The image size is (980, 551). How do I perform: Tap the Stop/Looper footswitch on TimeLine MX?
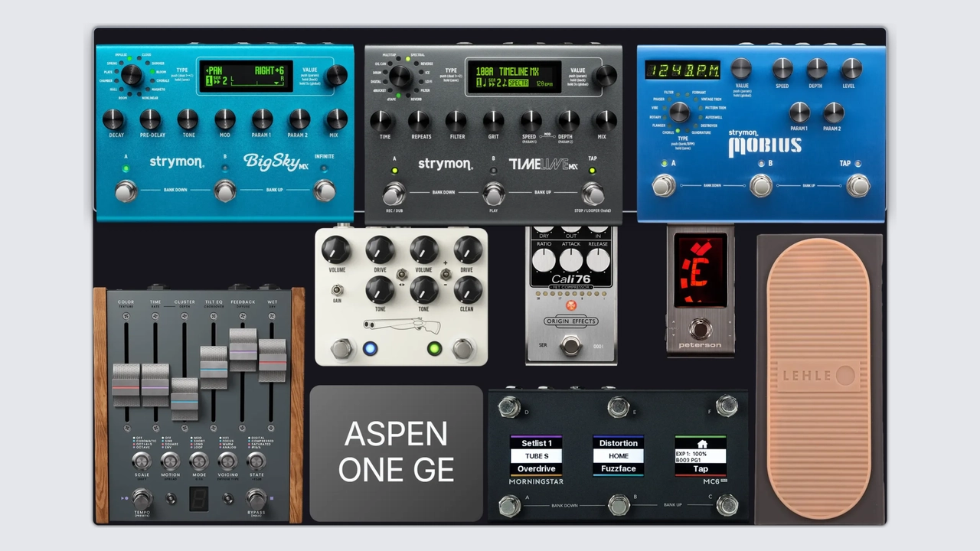[x=593, y=194]
